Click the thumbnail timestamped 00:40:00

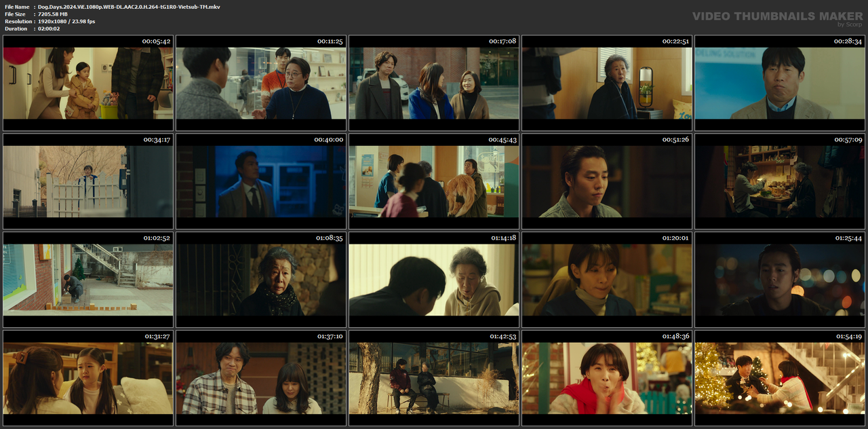pyautogui.click(x=261, y=181)
